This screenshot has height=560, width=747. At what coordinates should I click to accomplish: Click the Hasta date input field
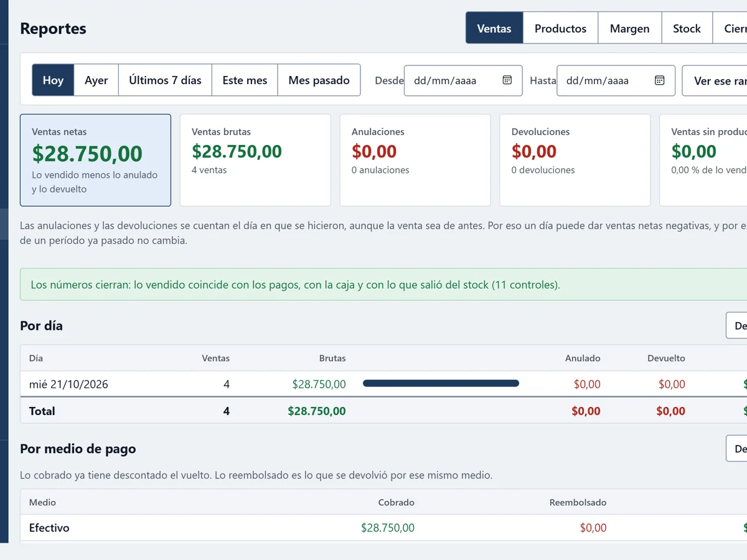(616, 80)
